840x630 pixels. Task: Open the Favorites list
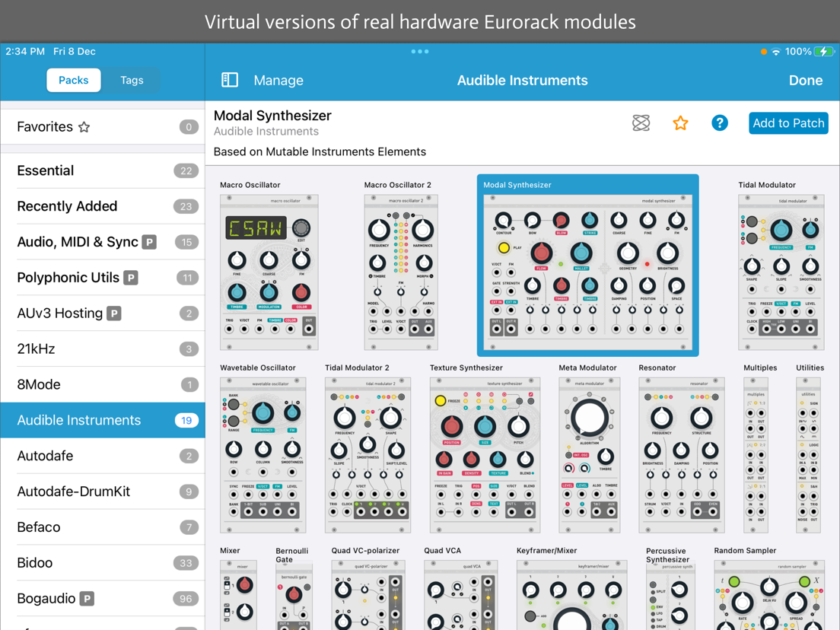click(102, 127)
